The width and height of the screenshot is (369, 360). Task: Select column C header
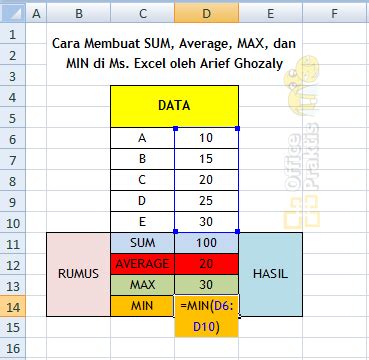[142, 13]
